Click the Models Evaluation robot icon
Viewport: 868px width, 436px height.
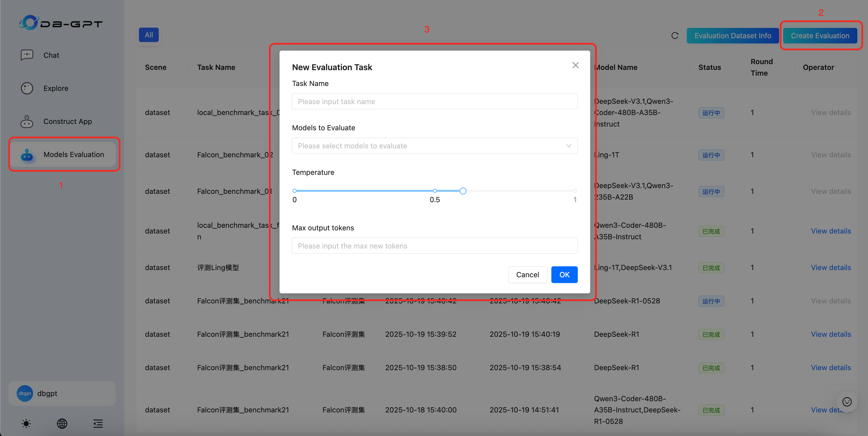[x=27, y=155]
